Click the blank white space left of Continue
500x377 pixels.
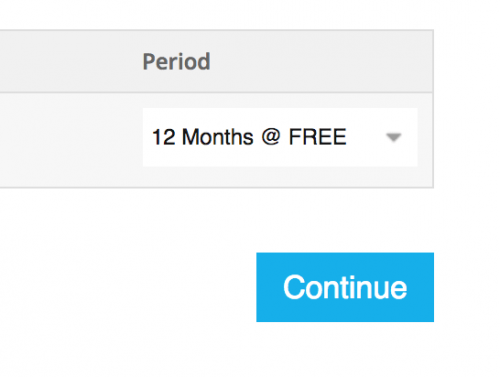(128, 287)
